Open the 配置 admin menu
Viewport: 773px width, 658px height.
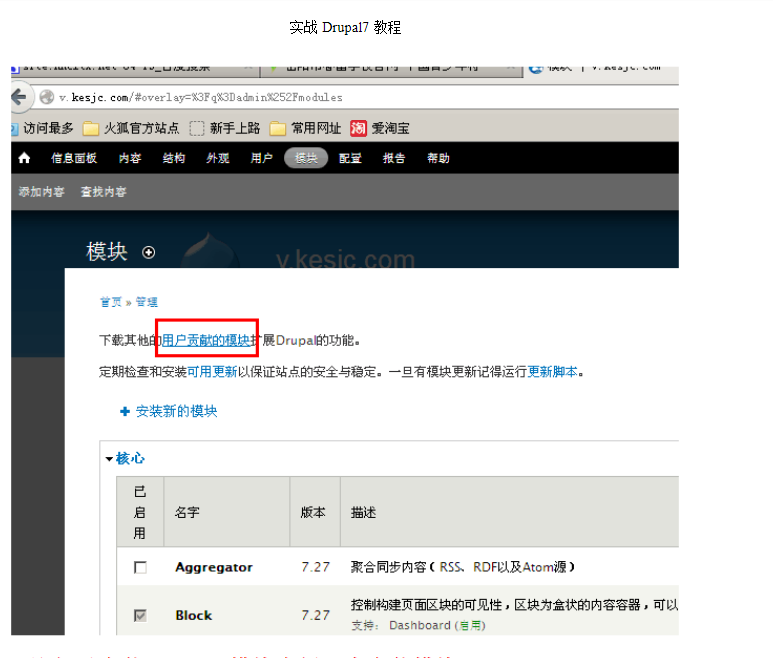pos(350,158)
